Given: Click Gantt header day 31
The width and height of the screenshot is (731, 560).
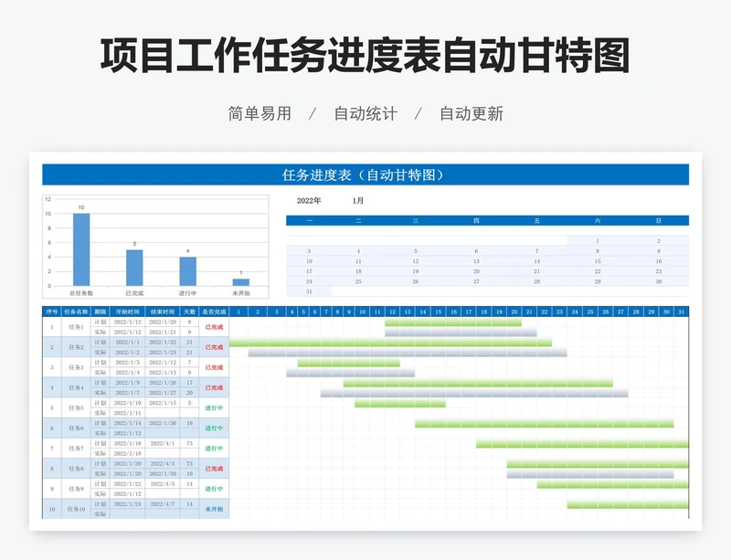Looking at the screenshot, I should pos(681,312).
